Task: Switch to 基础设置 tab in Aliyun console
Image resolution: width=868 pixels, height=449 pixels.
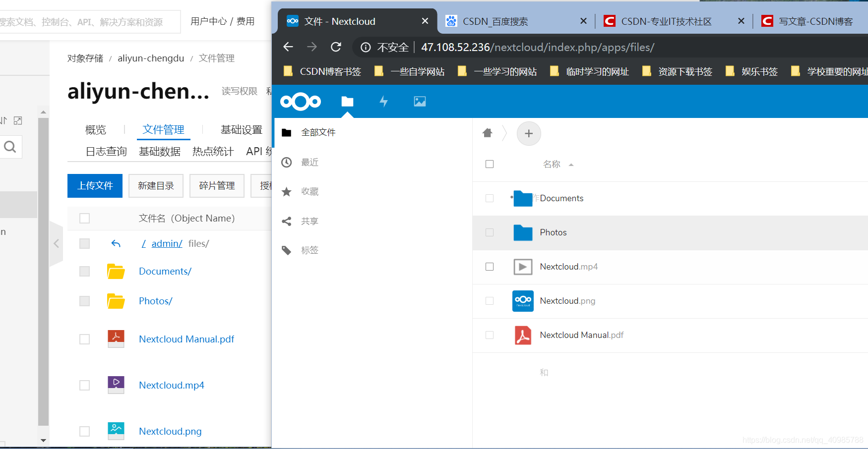Action: [242, 130]
